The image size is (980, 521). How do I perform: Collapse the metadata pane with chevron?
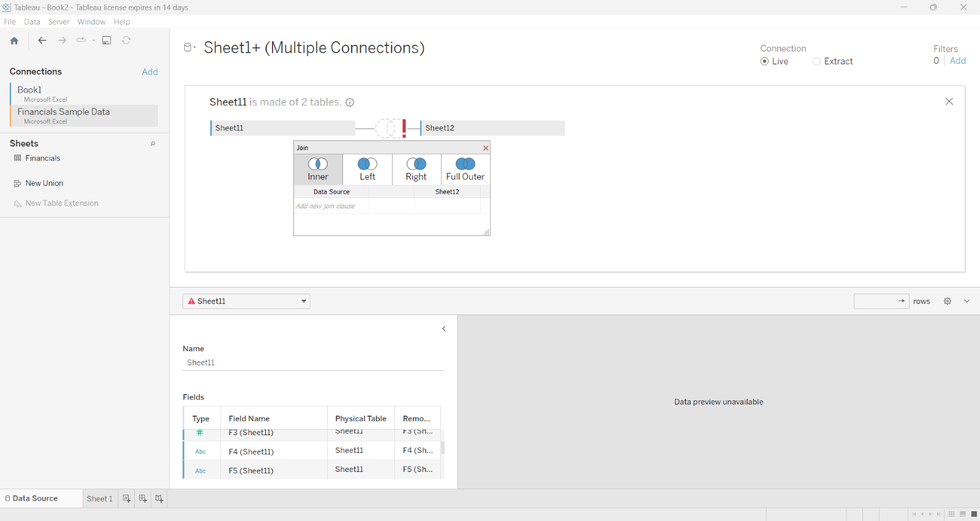[444, 329]
